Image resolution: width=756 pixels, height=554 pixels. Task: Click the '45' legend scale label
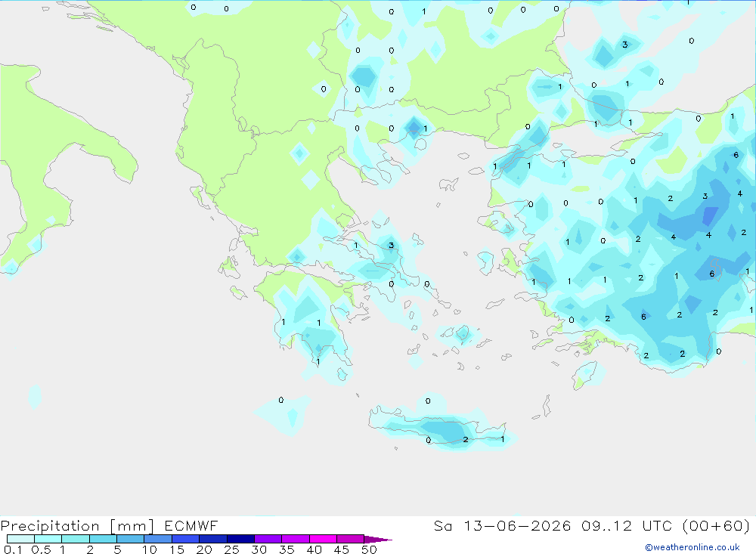point(342,549)
